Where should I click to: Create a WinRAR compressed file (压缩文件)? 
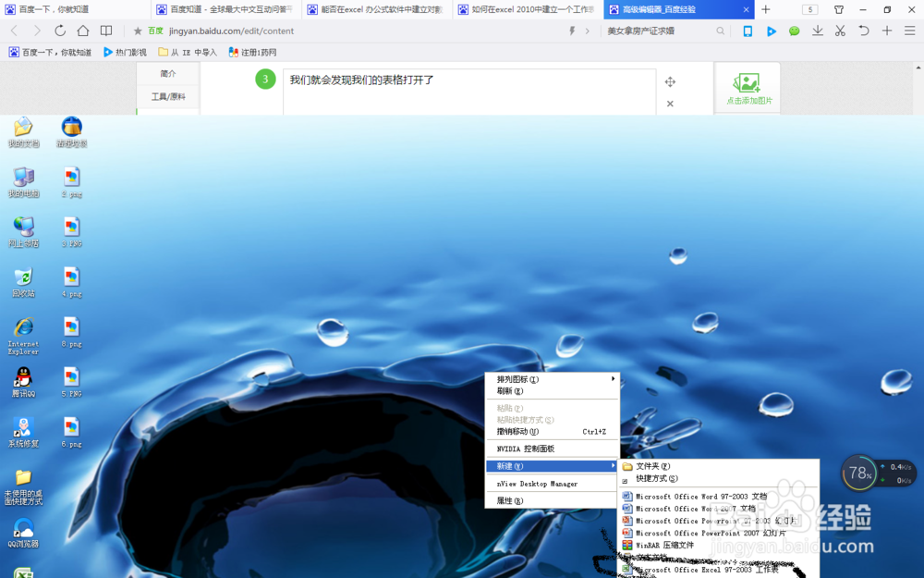point(719,545)
